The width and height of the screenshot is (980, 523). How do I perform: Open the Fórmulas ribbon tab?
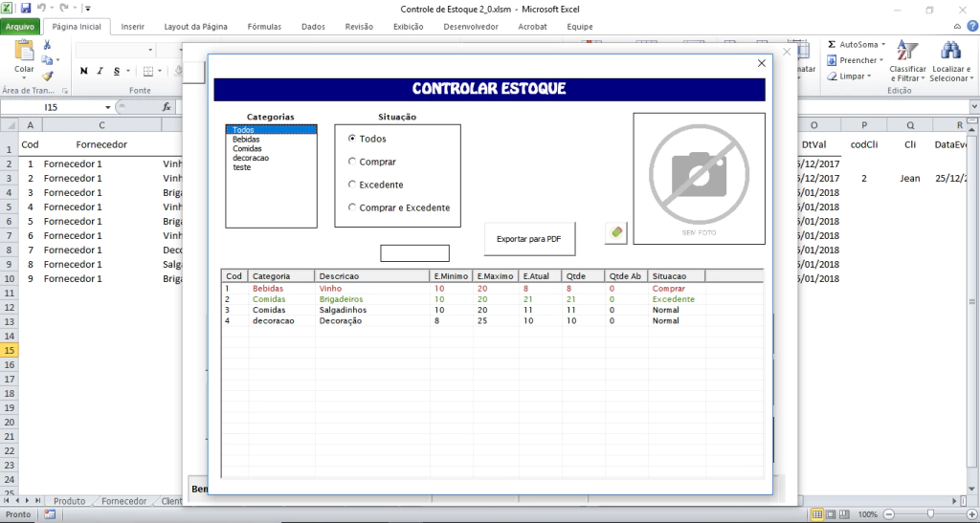(x=264, y=27)
